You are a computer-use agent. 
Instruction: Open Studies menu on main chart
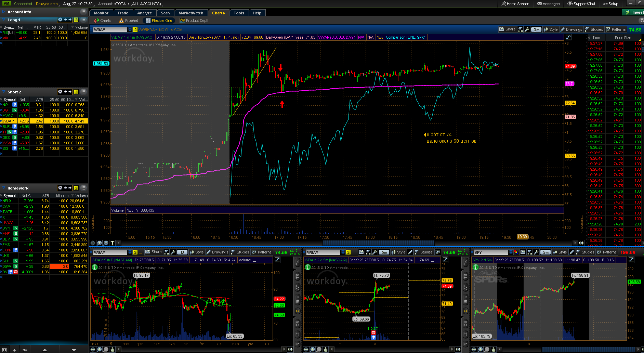coord(594,29)
